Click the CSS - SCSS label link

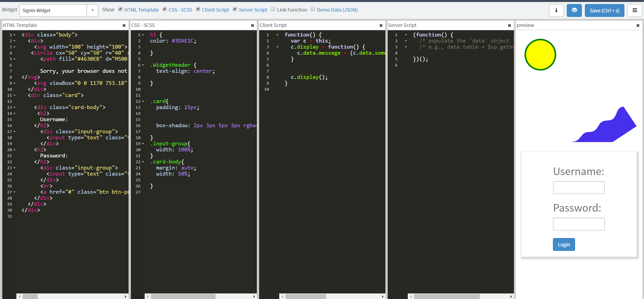point(180,10)
